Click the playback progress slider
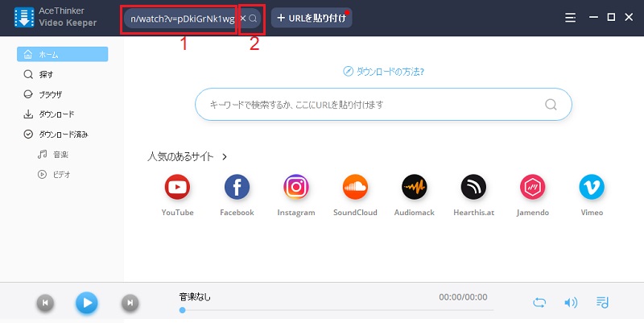Screen dimensions: 644x323 coord(336,310)
